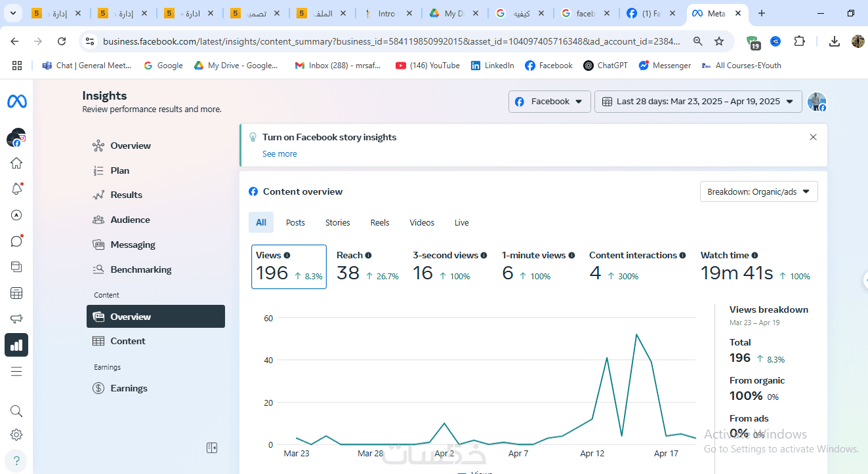868x474 pixels.
Task: Select the Reach metric card
Action: pyautogui.click(x=367, y=266)
